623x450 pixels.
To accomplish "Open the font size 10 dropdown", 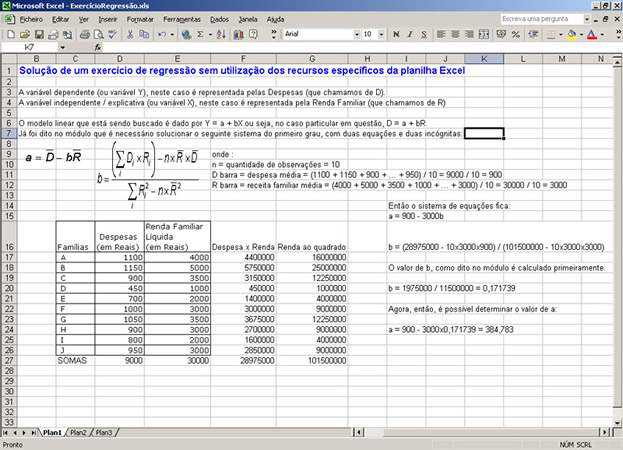I will (x=381, y=34).
